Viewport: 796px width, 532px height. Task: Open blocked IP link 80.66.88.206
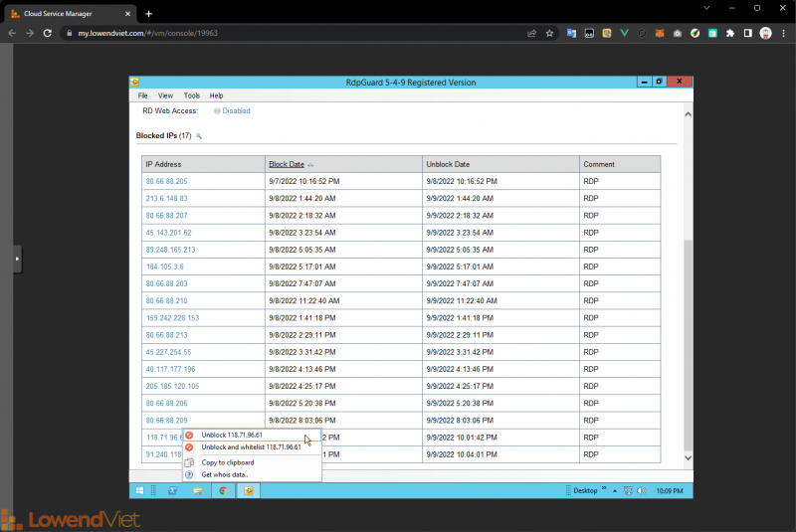pyautogui.click(x=166, y=403)
